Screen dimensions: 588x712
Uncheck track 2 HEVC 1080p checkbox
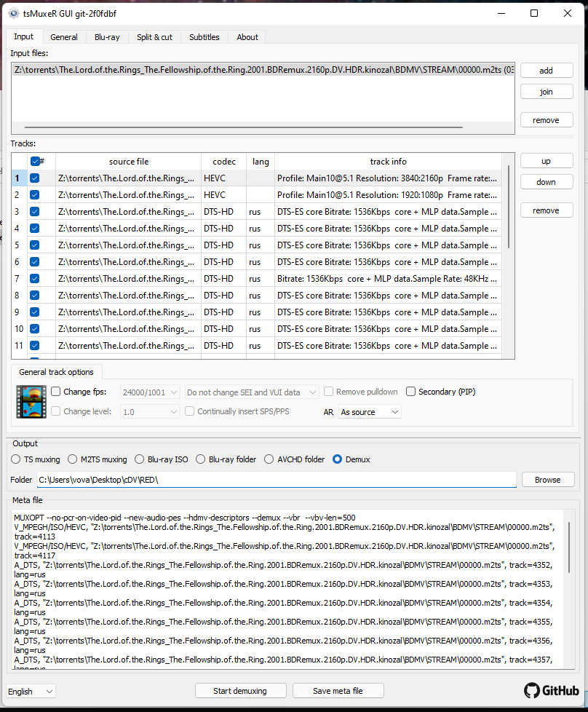pos(35,195)
